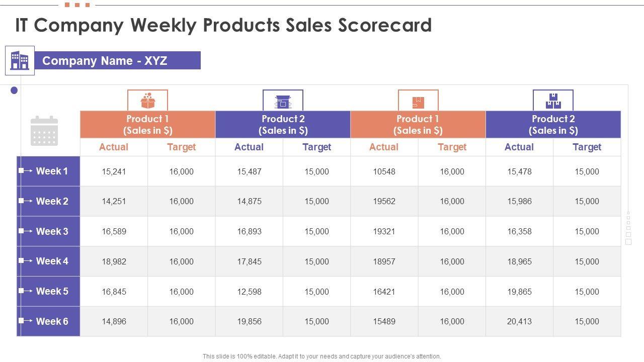Viewport: 644px width, 362px height.
Task: Select the first Product 1 (Sales in $) header
Action: pos(147,125)
